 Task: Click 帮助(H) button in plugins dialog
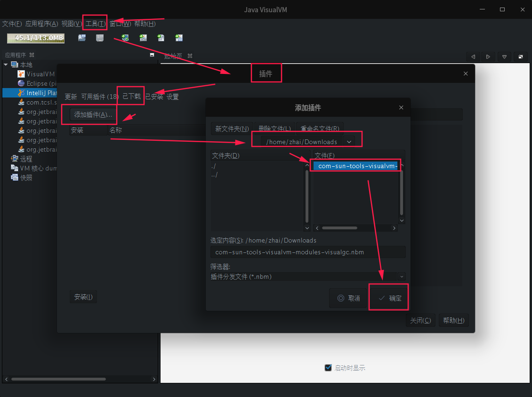click(454, 320)
